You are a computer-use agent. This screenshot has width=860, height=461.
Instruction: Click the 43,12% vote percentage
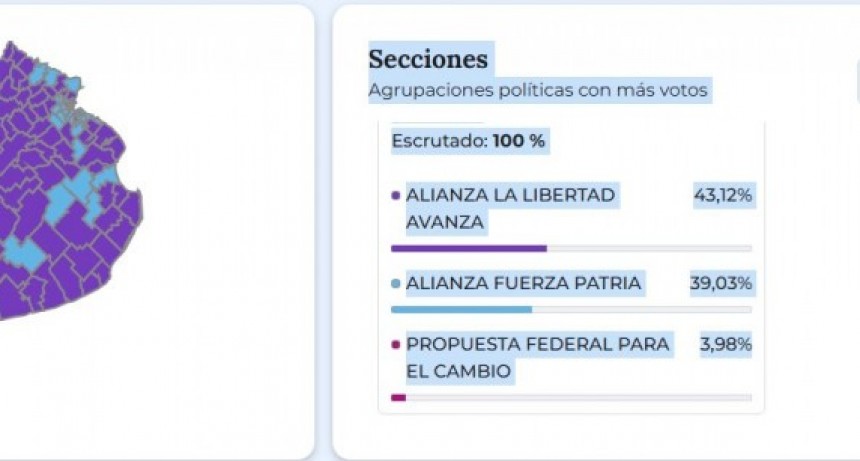723,195
